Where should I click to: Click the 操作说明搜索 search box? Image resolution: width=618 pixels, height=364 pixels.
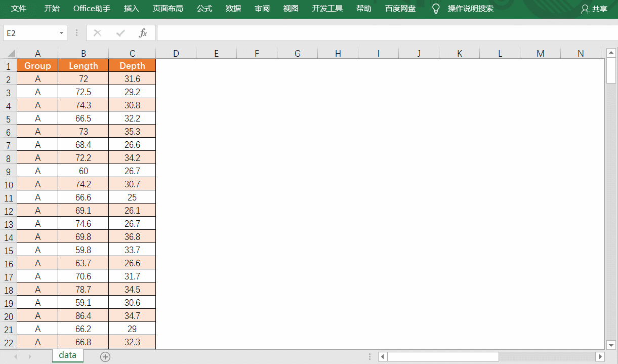[471, 9]
